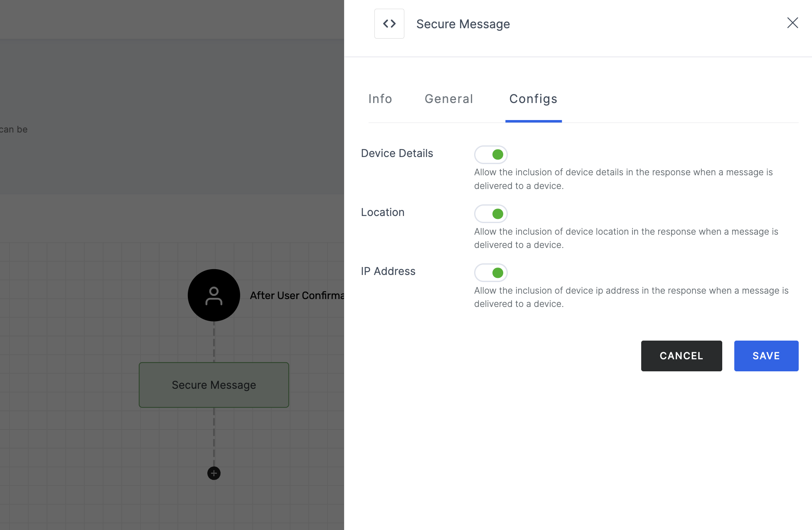Image resolution: width=812 pixels, height=530 pixels.
Task: Click the device details description text
Action: 623,179
